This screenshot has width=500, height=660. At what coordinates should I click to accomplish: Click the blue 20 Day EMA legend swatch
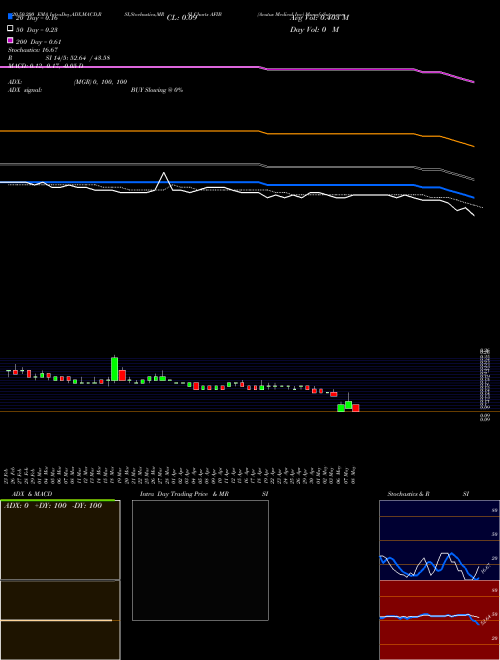(x=10, y=16)
